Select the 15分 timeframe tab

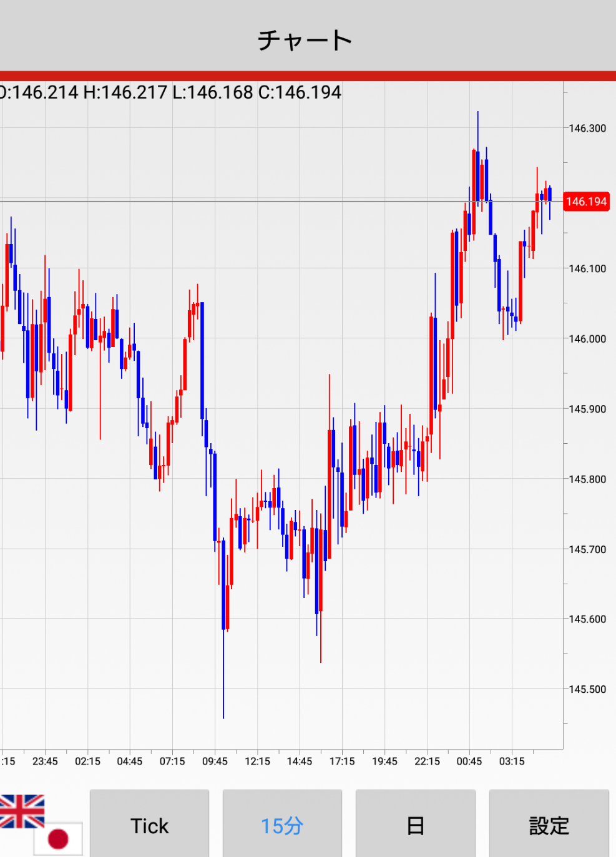(282, 825)
